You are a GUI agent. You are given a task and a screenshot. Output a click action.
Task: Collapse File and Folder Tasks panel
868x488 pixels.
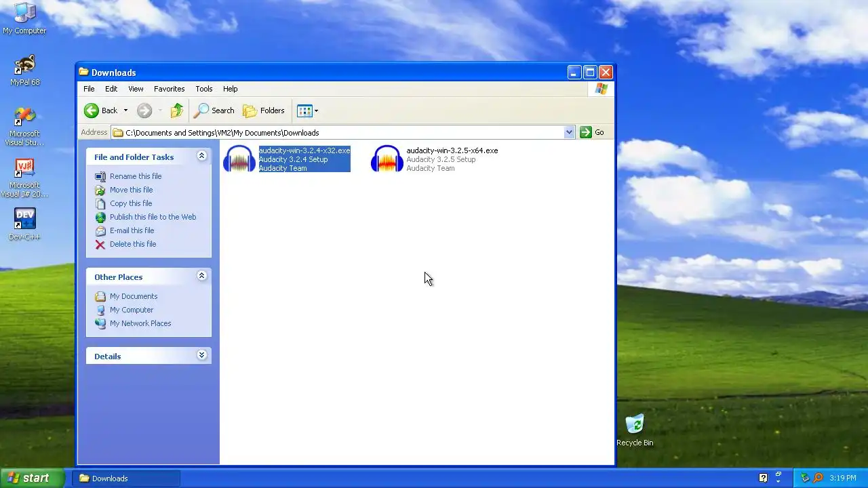click(201, 156)
